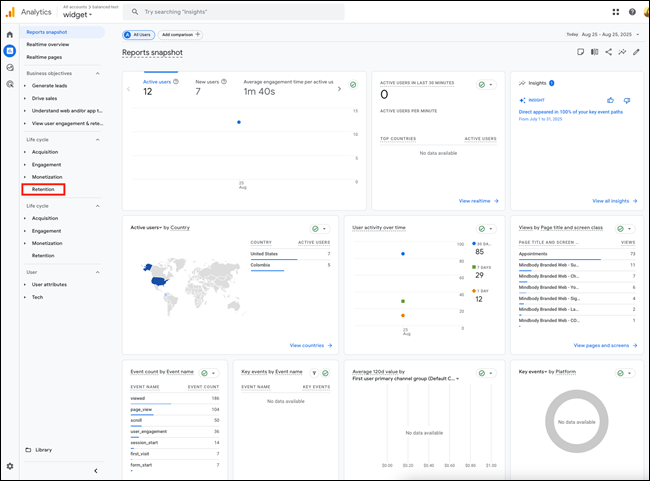The width and height of the screenshot is (650, 481).
Task: Click the Library folder icon
Action: click(x=28, y=450)
